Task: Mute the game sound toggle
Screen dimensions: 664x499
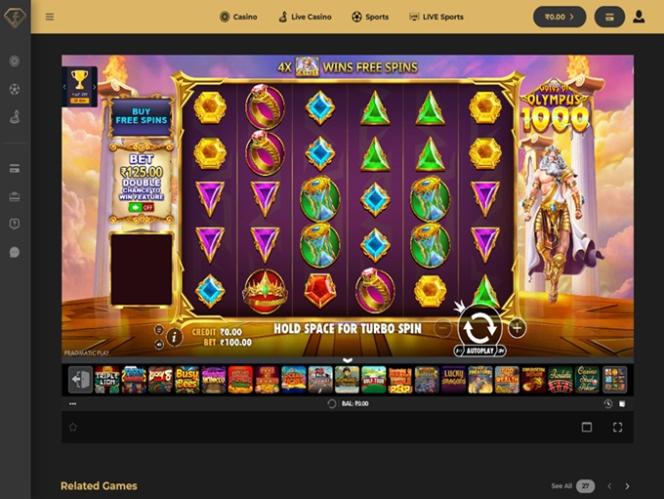Action: click(159, 345)
